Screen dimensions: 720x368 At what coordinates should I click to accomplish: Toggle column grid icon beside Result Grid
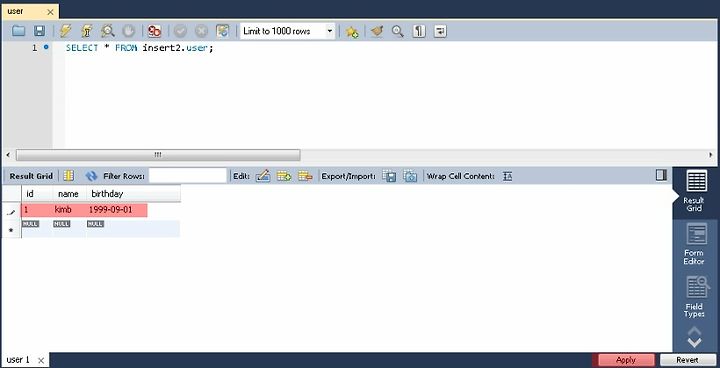coord(68,176)
